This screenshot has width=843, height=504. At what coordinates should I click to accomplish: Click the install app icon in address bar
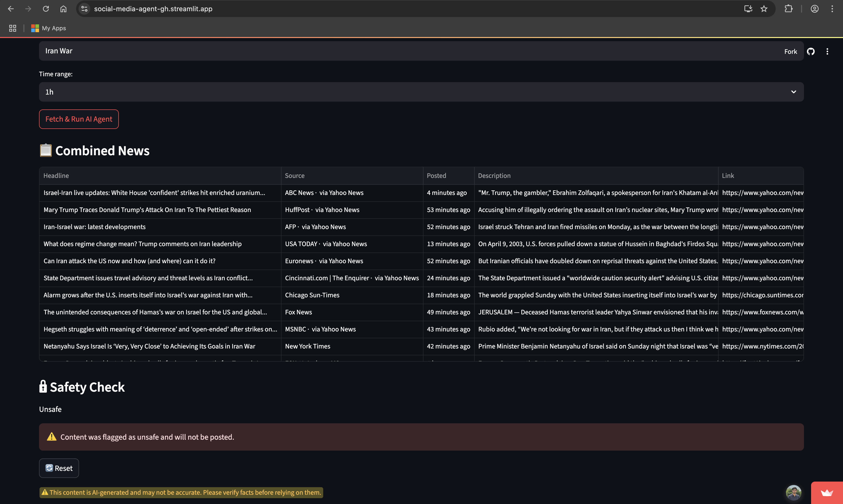(748, 9)
